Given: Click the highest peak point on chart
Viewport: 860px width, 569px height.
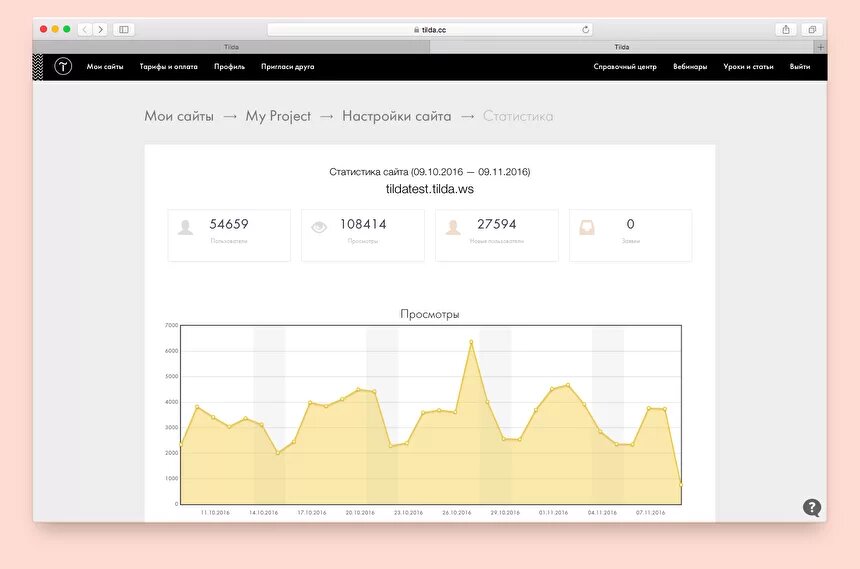Looking at the screenshot, I should [x=471, y=342].
